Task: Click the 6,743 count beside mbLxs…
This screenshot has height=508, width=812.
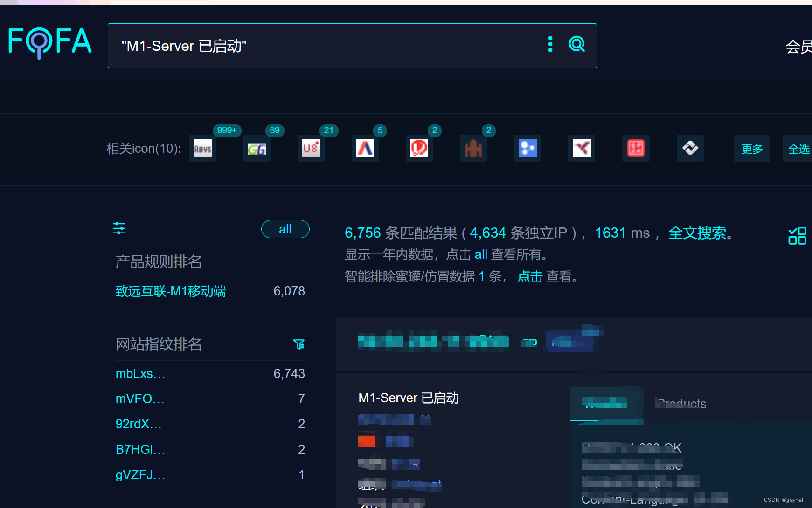Action: pos(289,374)
